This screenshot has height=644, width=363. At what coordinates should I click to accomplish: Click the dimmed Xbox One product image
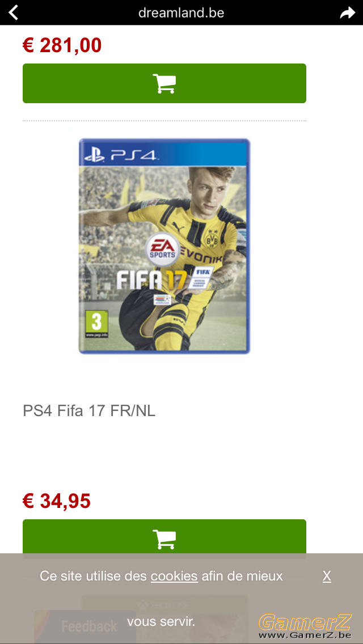pyautogui.click(x=164, y=619)
